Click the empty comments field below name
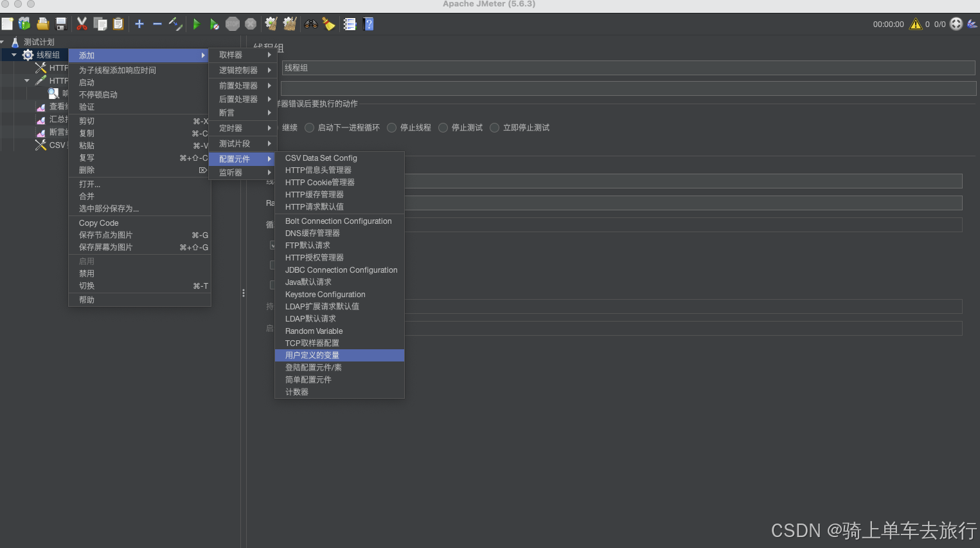 (628, 88)
